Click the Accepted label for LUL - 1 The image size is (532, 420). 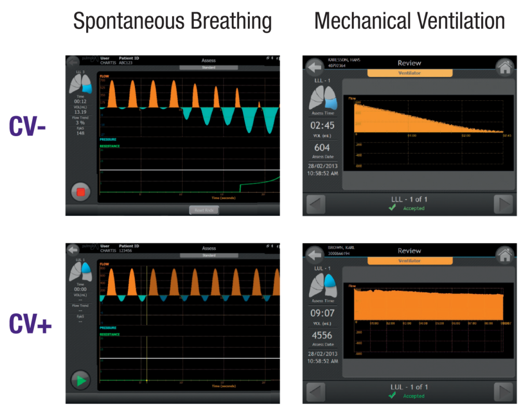(414, 396)
